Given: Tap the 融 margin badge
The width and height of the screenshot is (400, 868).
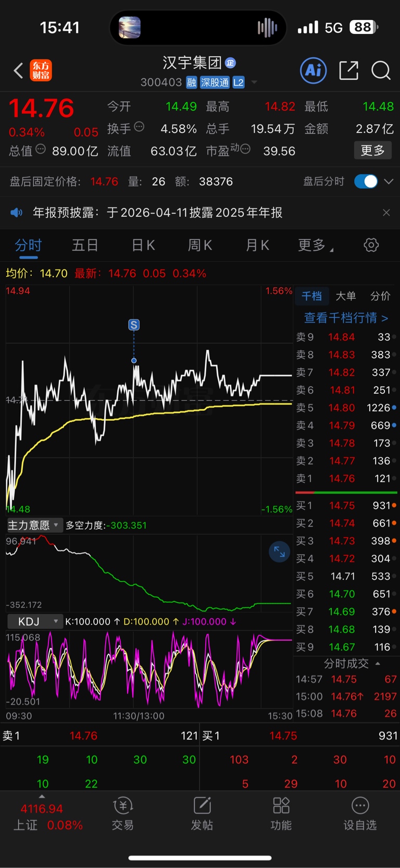Looking at the screenshot, I should click(x=192, y=82).
